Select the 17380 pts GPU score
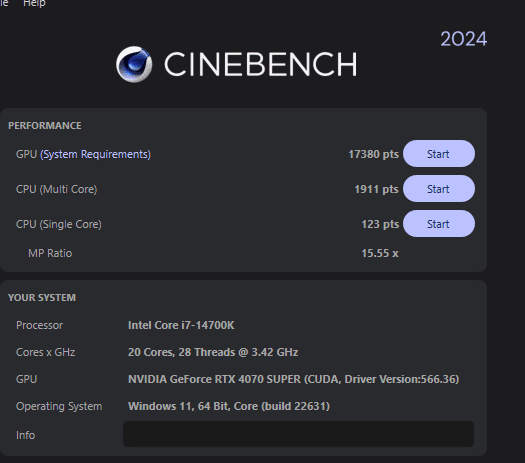This screenshot has height=463, width=525. [x=373, y=154]
